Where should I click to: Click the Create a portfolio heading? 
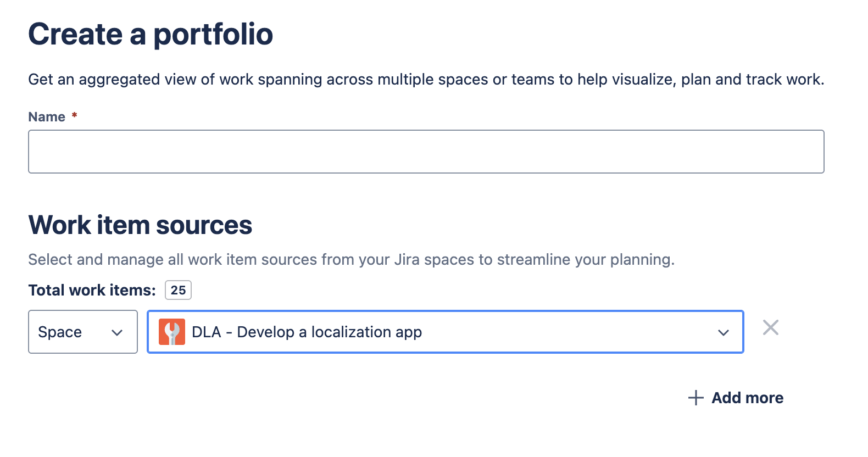(151, 34)
